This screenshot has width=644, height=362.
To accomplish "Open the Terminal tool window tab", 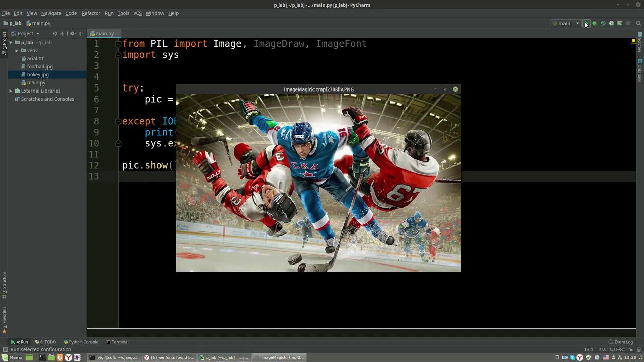I will point(117,342).
